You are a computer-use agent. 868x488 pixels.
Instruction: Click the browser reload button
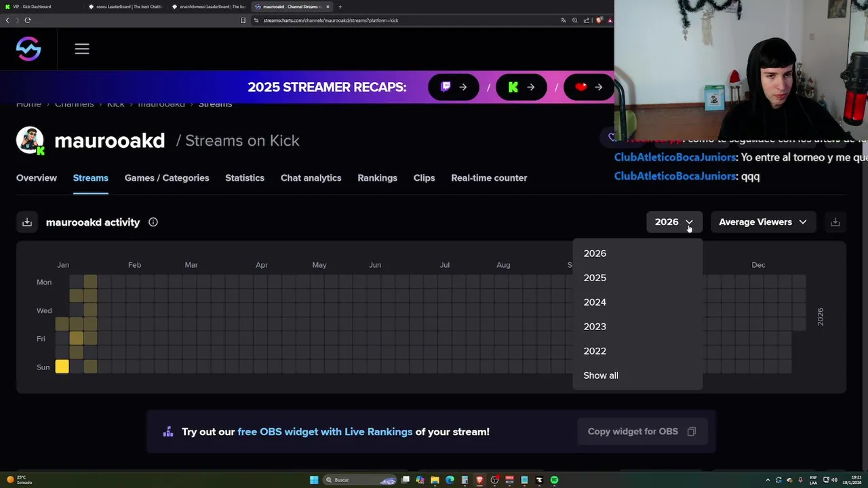click(x=28, y=20)
